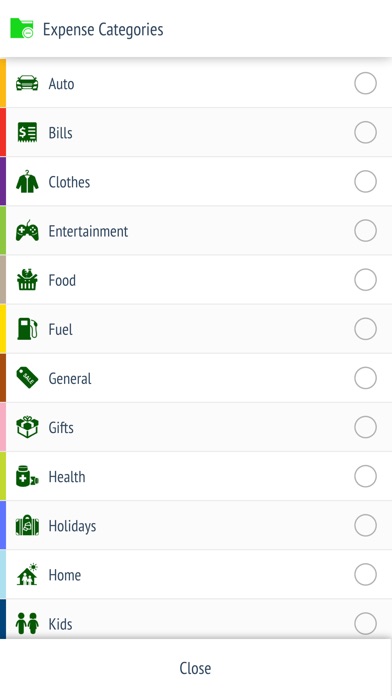Click the Home house icon

point(27,574)
